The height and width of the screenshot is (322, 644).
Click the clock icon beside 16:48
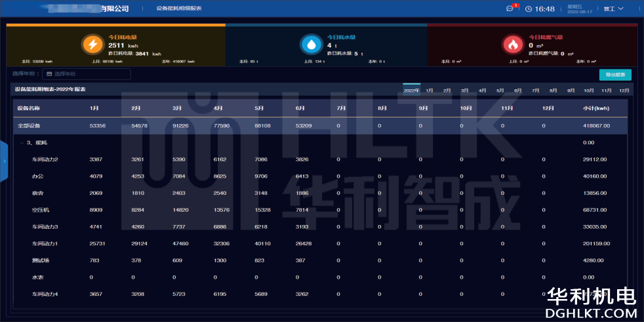pyautogui.click(x=529, y=9)
